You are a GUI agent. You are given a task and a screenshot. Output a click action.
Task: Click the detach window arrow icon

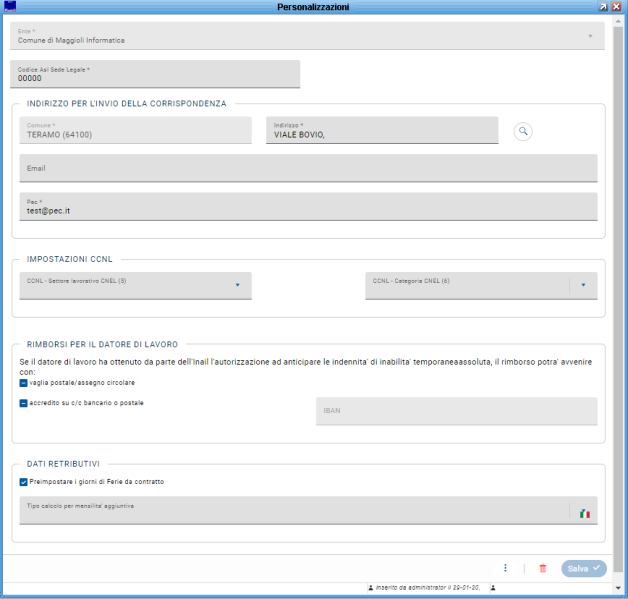(603, 7)
